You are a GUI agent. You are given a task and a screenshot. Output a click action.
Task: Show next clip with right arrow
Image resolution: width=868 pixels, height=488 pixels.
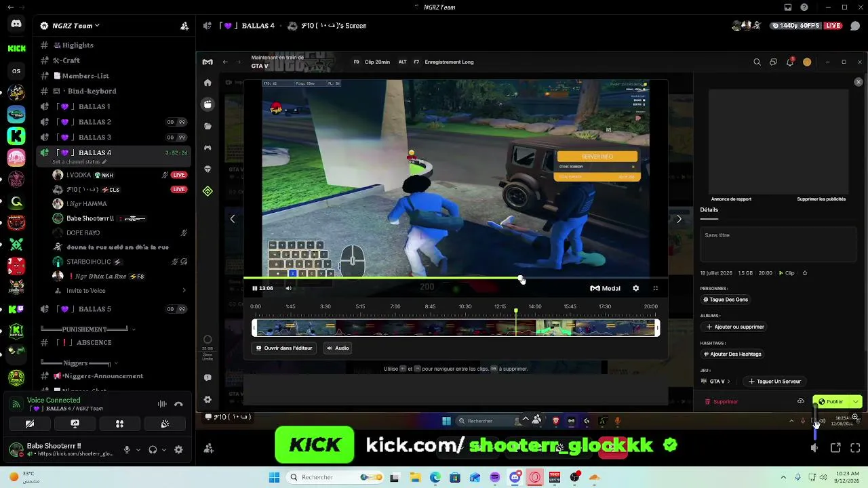click(679, 219)
